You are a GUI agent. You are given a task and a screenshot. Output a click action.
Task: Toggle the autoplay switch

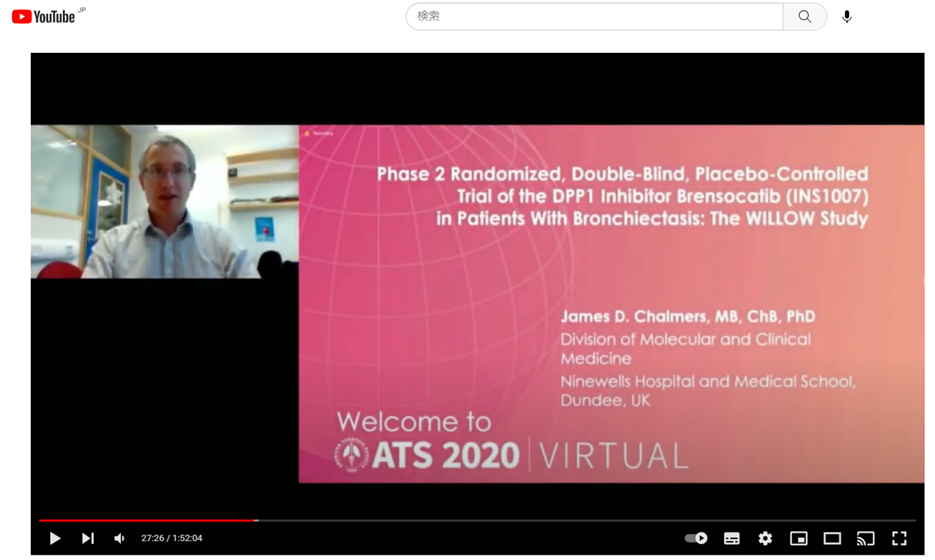[696, 539]
